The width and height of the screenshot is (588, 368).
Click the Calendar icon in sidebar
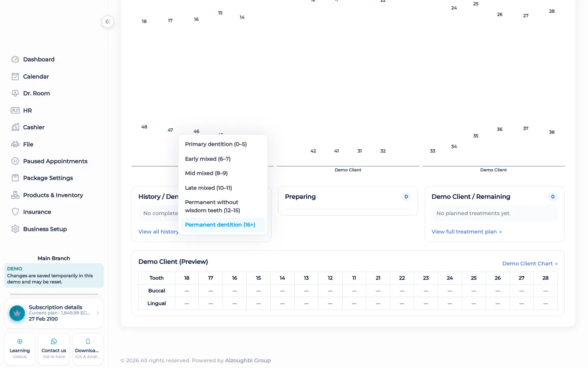point(15,76)
